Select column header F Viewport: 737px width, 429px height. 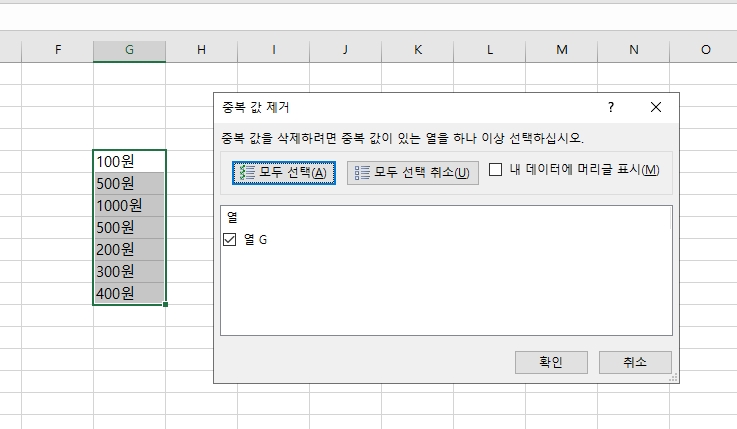(57, 50)
